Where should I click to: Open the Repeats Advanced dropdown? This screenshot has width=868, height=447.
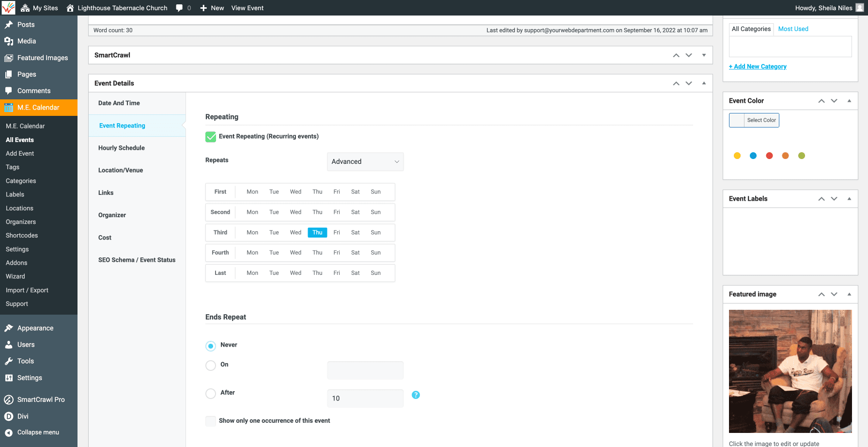click(x=365, y=162)
